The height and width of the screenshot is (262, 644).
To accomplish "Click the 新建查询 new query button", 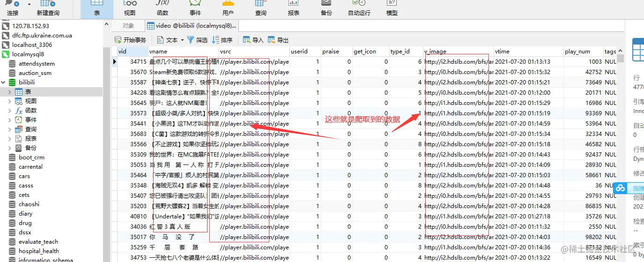I will point(48,8).
